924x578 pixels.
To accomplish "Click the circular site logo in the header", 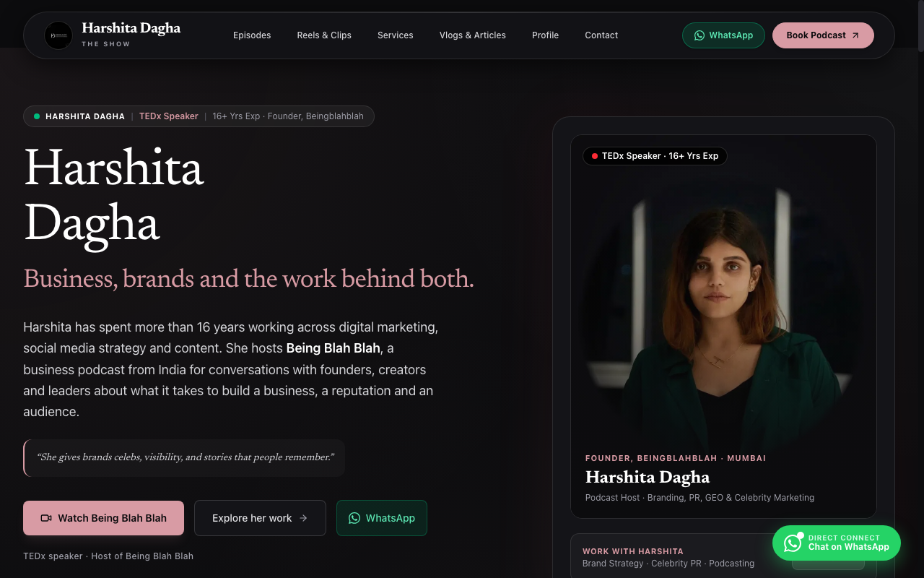I will (x=58, y=35).
